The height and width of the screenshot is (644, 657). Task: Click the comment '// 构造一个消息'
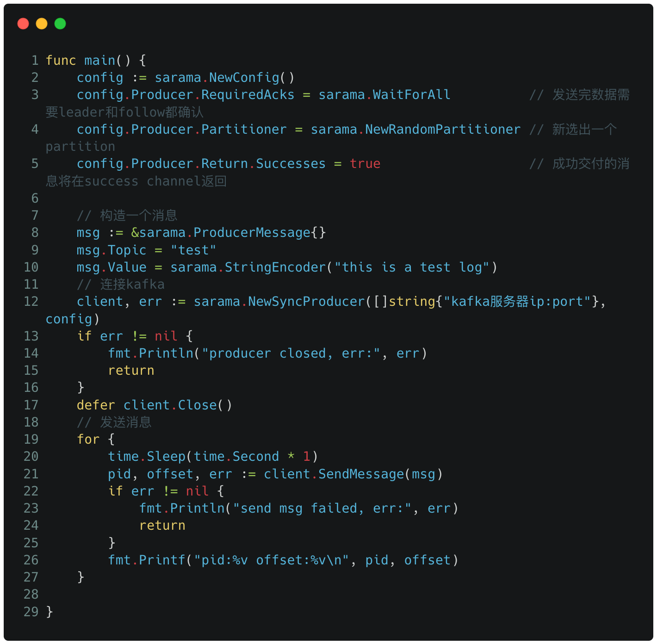click(127, 216)
